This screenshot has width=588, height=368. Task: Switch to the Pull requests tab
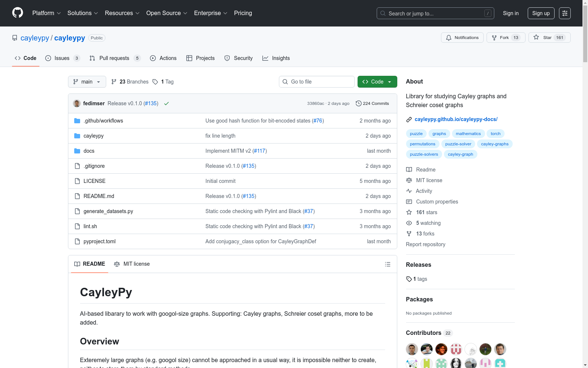[x=115, y=58]
